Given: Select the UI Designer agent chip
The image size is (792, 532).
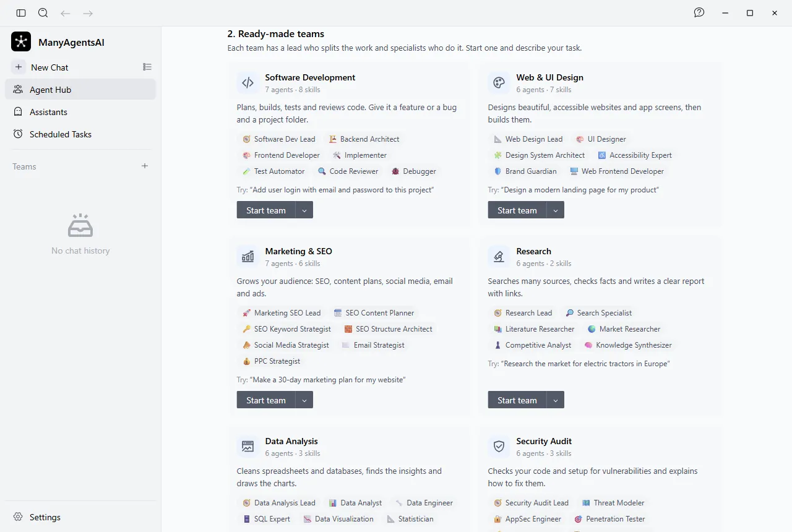Looking at the screenshot, I should [x=601, y=139].
